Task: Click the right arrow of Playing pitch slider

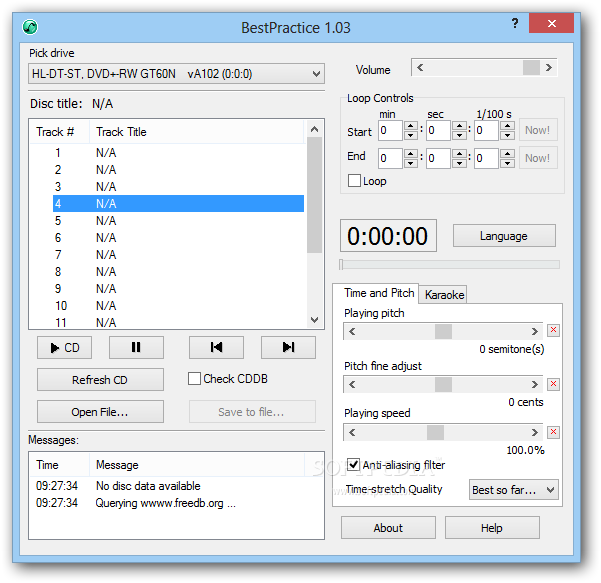Action: (535, 332)
